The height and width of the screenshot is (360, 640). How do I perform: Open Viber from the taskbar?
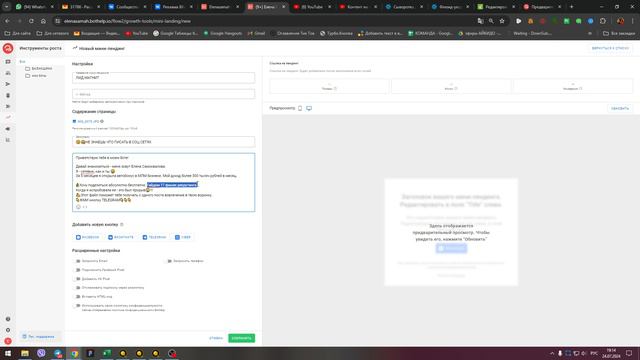click(41, 353)
